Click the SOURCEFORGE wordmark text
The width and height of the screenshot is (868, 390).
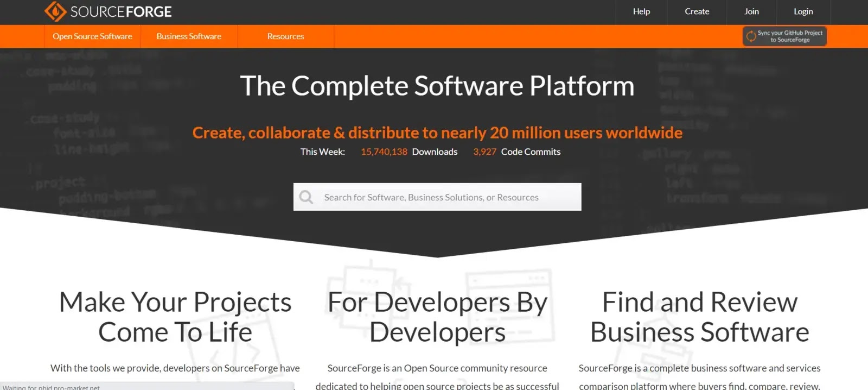tap(121, 11)
